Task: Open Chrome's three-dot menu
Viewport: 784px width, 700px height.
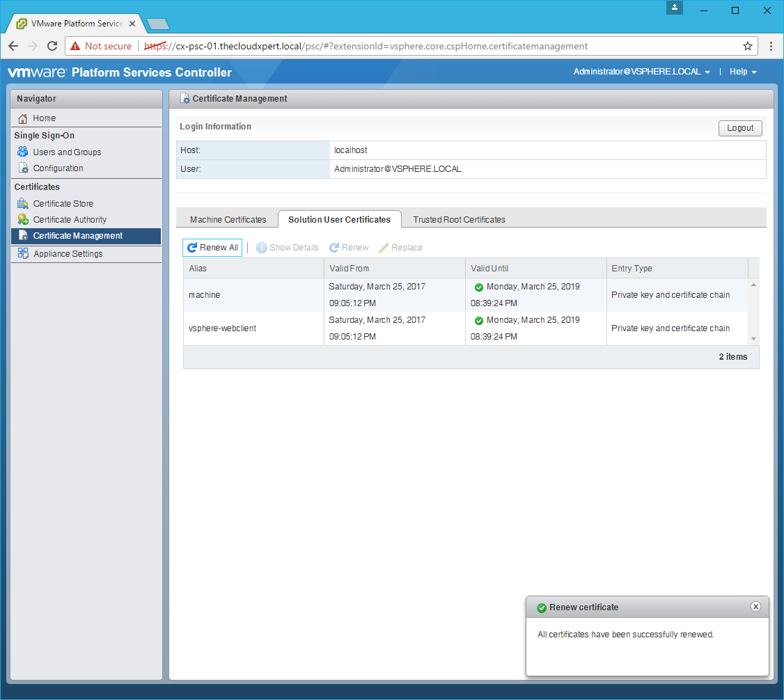Action: 771,46
